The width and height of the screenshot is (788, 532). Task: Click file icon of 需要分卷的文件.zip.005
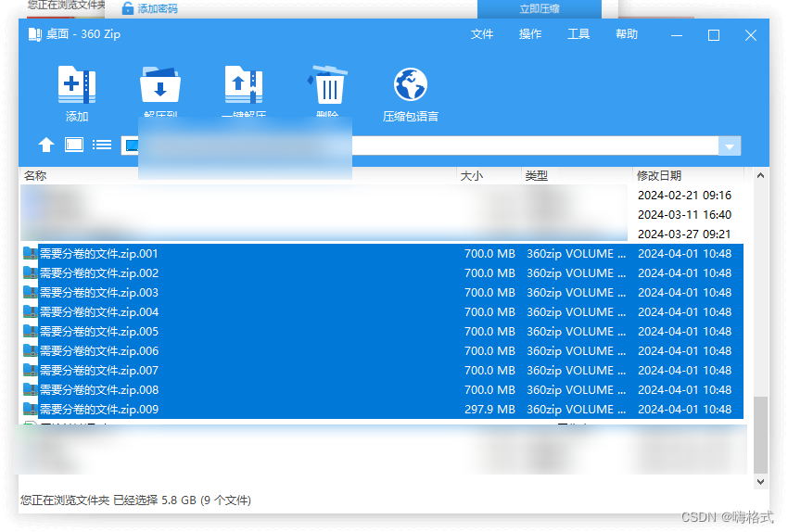[31, 332]
